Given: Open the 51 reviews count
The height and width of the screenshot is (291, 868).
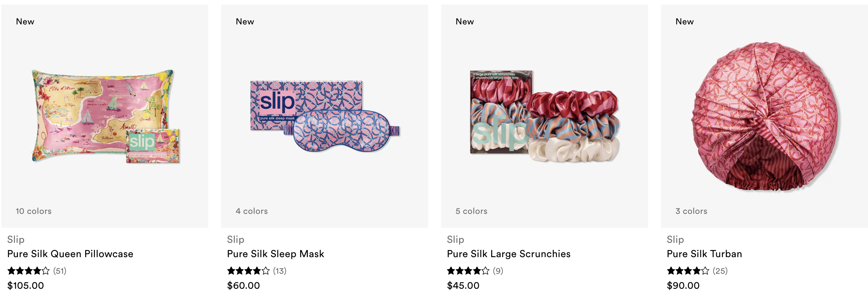Looking at the screenshot, I should pyautogui.click(x=59, y=271).
